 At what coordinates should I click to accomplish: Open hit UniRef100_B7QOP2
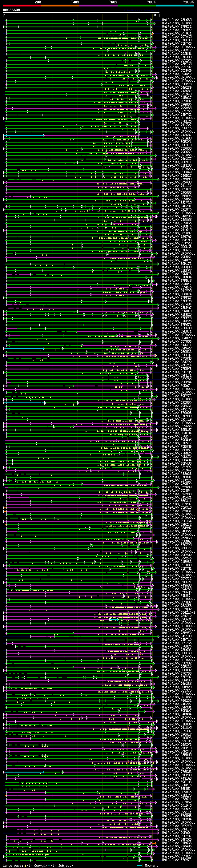point(177,30)
